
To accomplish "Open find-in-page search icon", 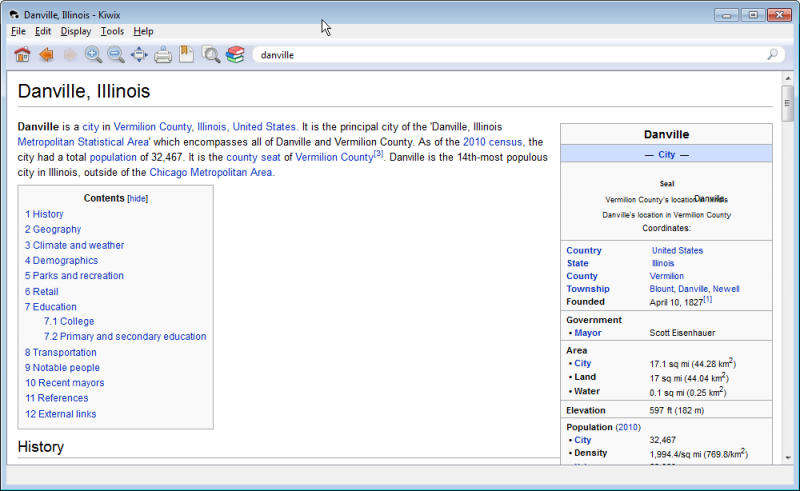I will coord(211,55).
